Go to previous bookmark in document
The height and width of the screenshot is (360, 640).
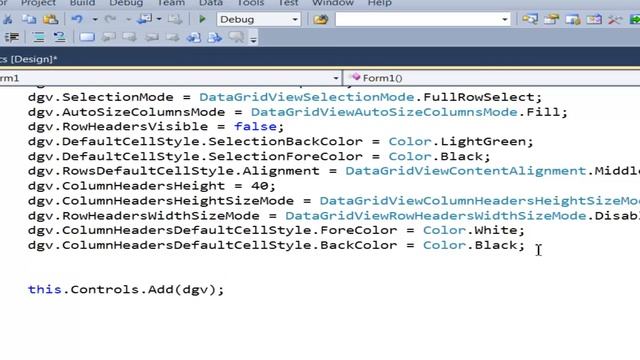[194, 38]
